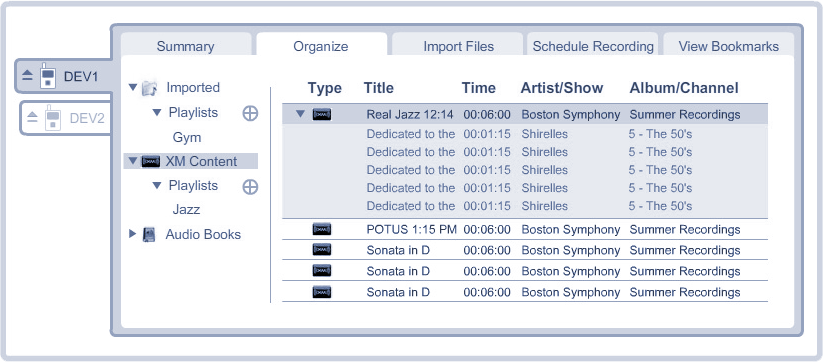
Task: Switch to the Summary tab
Action: (x=186, y=46)
